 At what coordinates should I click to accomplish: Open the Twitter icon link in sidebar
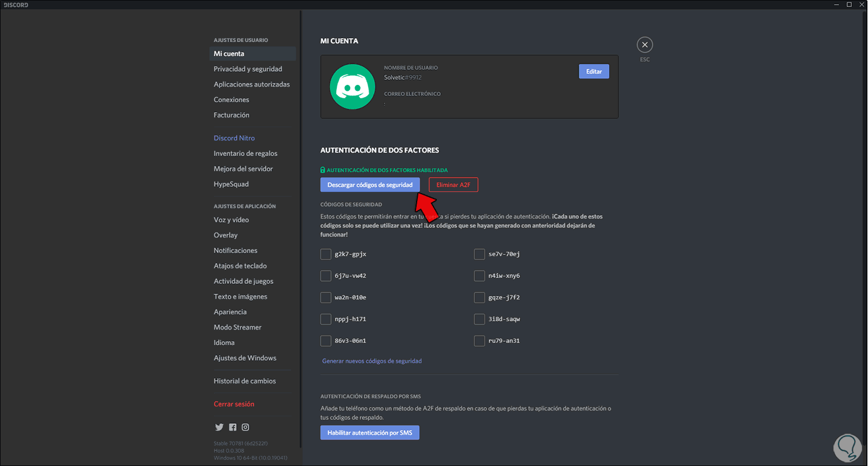[x=219, y=427]
